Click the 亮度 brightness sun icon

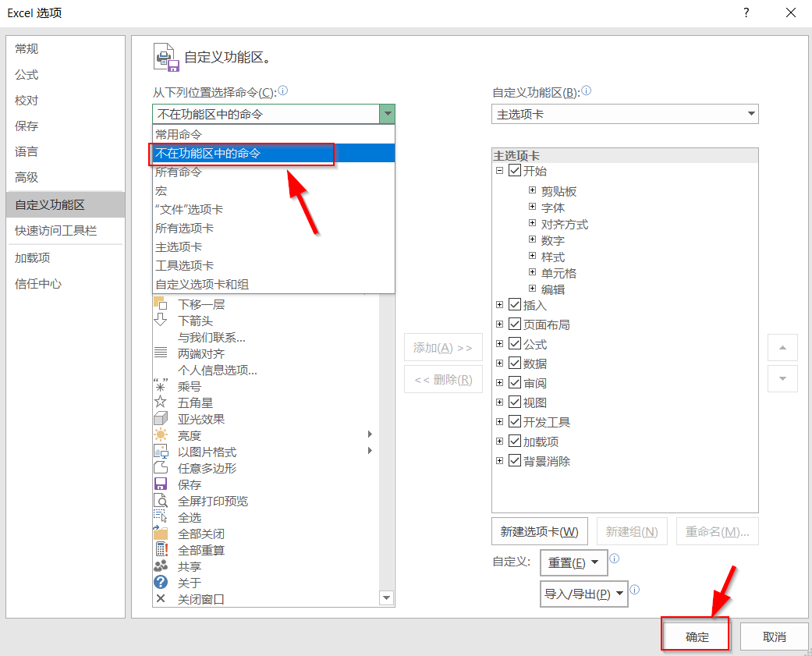(161, 435)
